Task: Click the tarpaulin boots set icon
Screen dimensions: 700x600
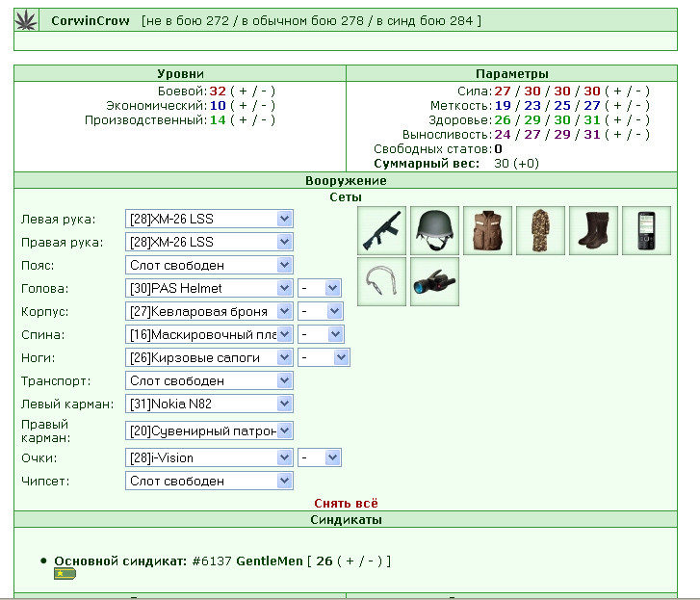Action: 594,230
